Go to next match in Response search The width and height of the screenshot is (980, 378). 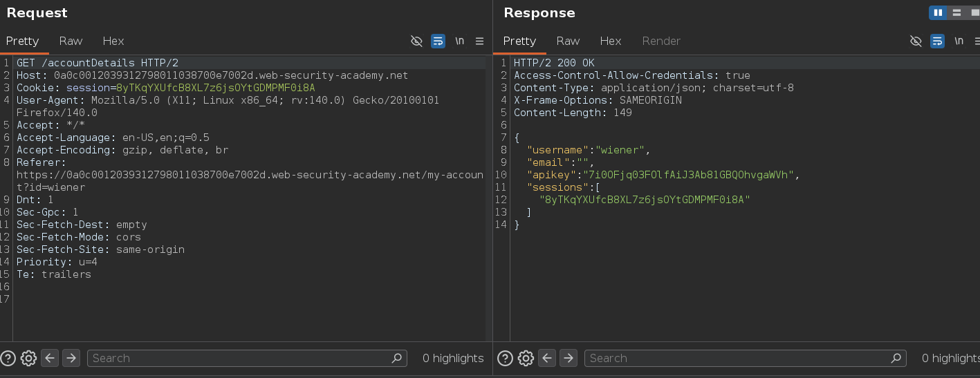pyautogui.click(x=568, y=358)
